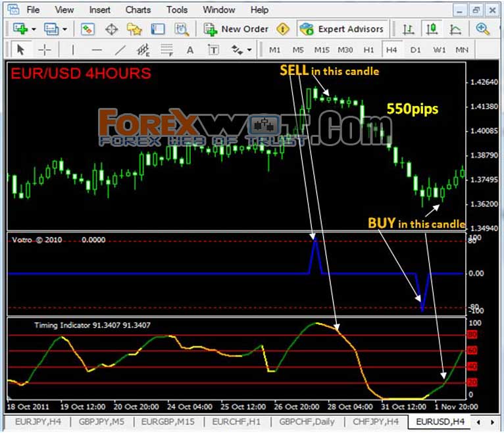
Task: Open the Market Watch icon
Action: [x=88, y=29]
